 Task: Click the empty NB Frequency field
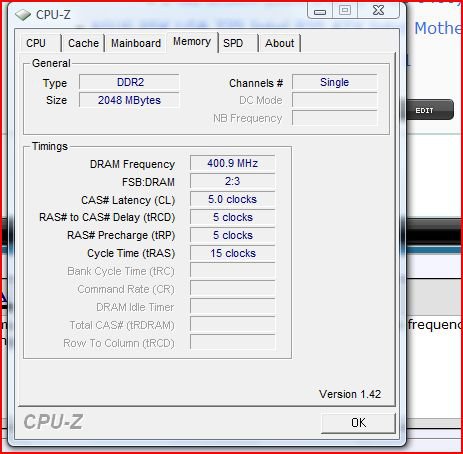click(335, 118)
